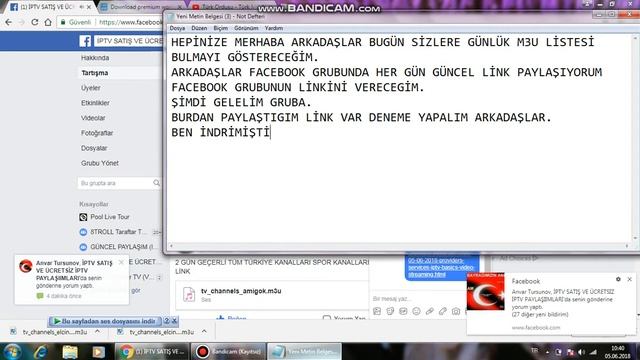The width and height of the screenshot is (640, 360).
Task: Open the Üyeler members list
Action: (x=90, y=88)
